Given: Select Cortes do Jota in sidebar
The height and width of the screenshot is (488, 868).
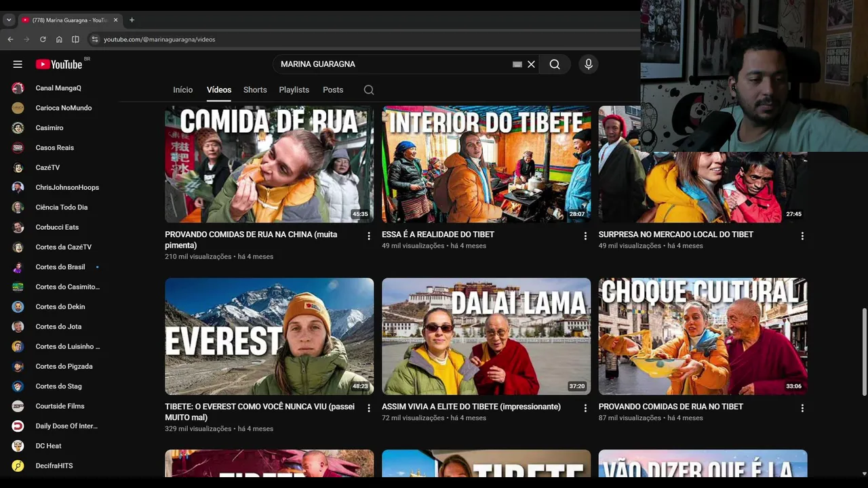Looking at the screenshot, I should pos(57,327).
